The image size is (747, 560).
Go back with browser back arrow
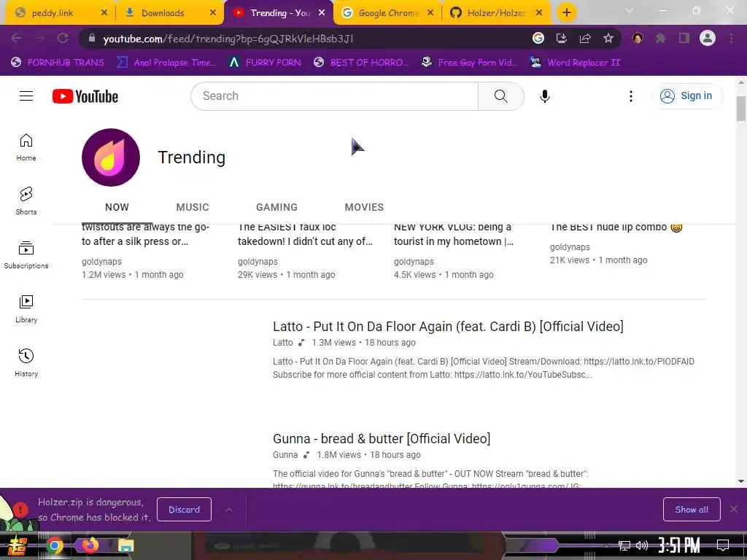pyautogui.click(x=16, y=38)
